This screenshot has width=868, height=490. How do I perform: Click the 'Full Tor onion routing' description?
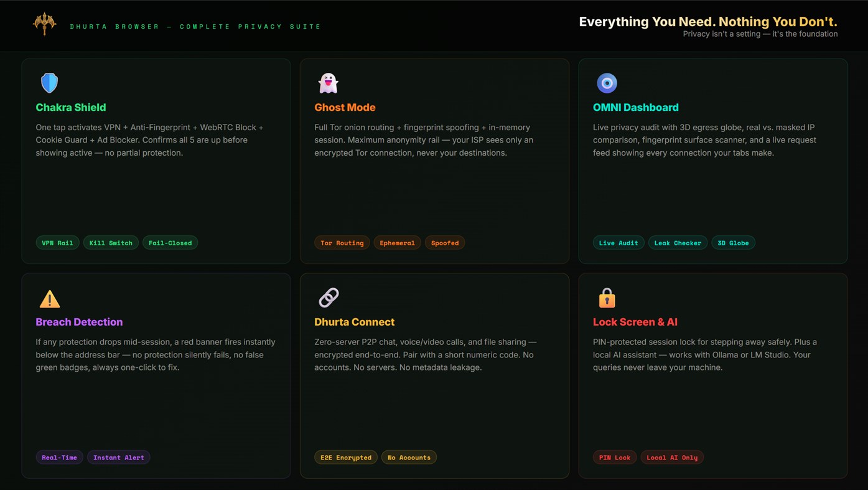(424, 140)
